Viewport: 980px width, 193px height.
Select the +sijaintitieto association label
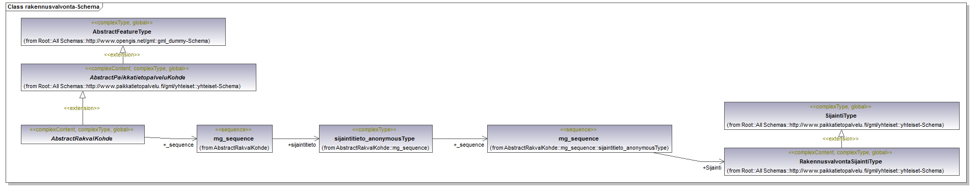(x=302, y=145)
